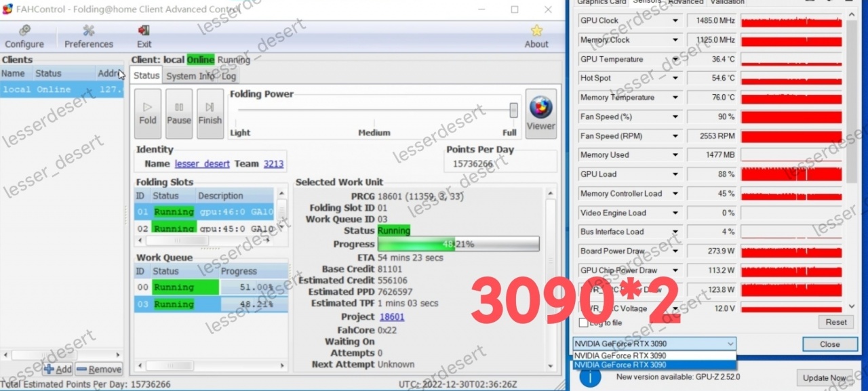868x391 pixels.
Task: Open the Memory Controller Load dropdown arrow
Action: [x=675, y=194]
